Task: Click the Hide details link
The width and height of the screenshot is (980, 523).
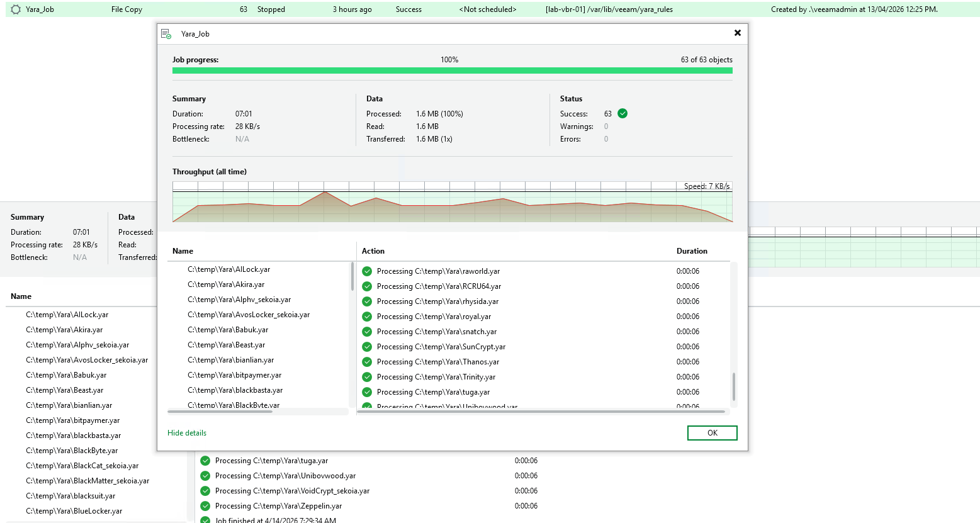Action: (187, 433)
